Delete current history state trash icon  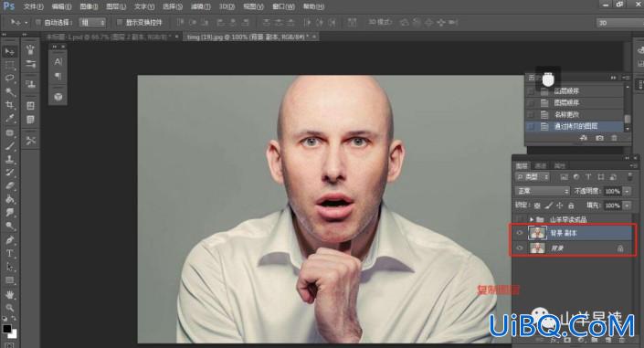(x=615, y=138)
